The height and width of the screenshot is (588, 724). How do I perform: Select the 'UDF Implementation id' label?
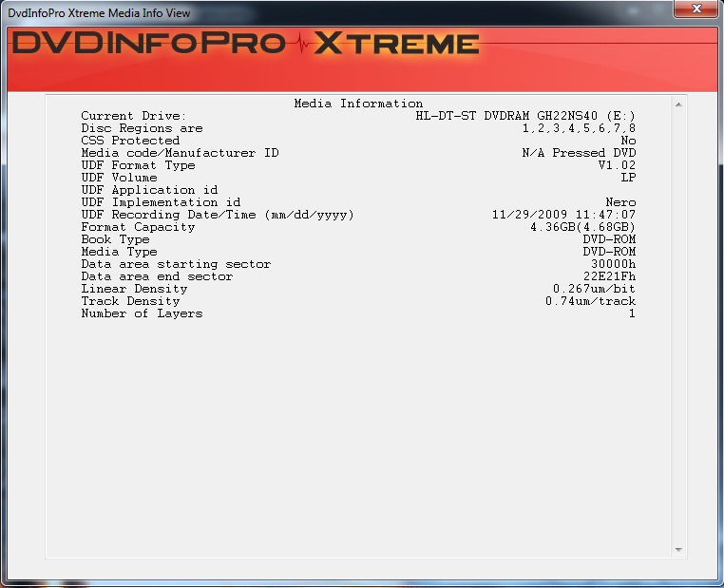(x=161, y=202)
